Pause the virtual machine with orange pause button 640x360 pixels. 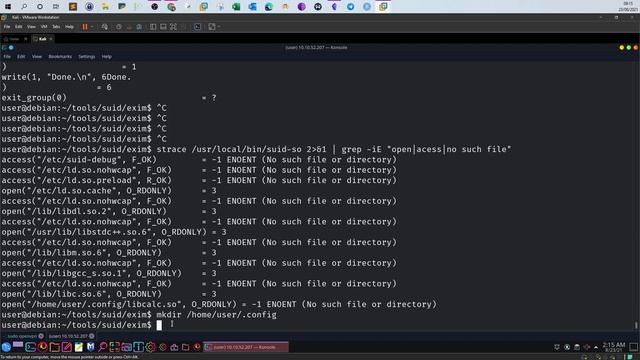(85, 27)
